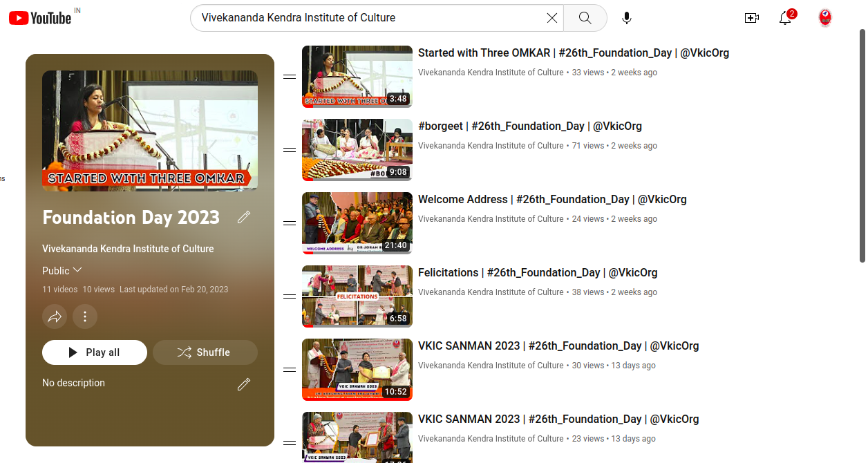Open the "#borgeet | #26th_Foundation_Day" video title
Screen dimensions: 868x463
click(x=530, y=126)
